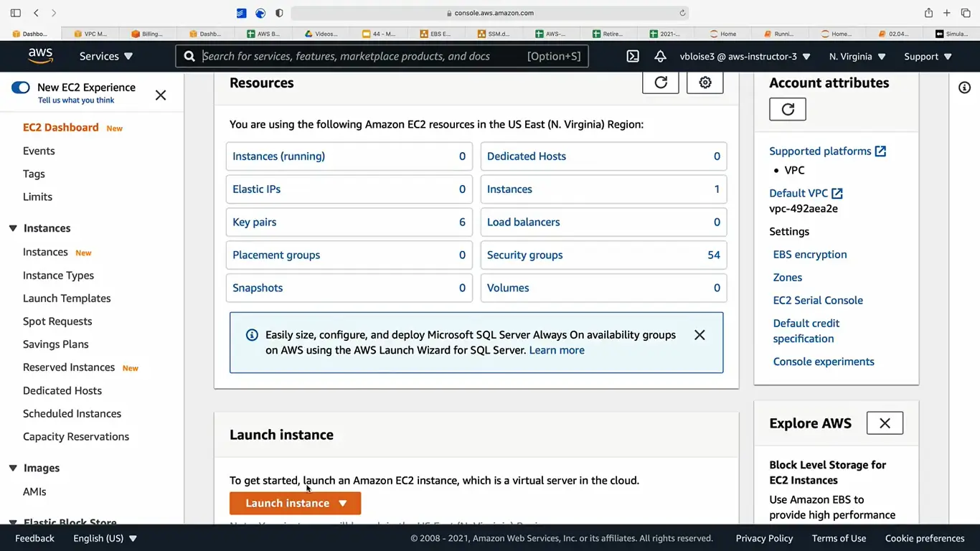Open Launch Templates in sidebar

pos(67,298)
